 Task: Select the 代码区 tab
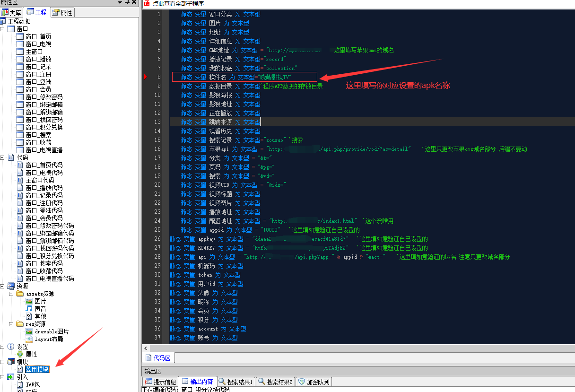pos(158,358)
